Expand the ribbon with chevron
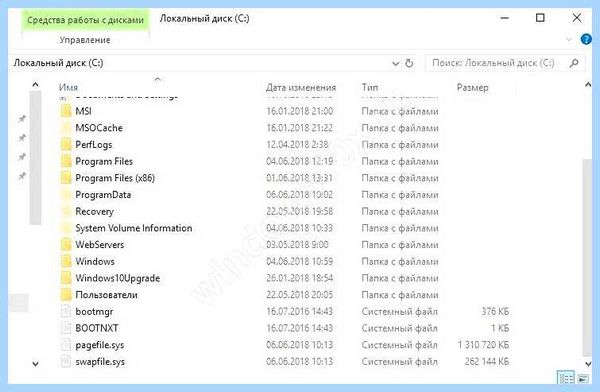This screenshot has width=600, height=392. (x=569, y=39)
